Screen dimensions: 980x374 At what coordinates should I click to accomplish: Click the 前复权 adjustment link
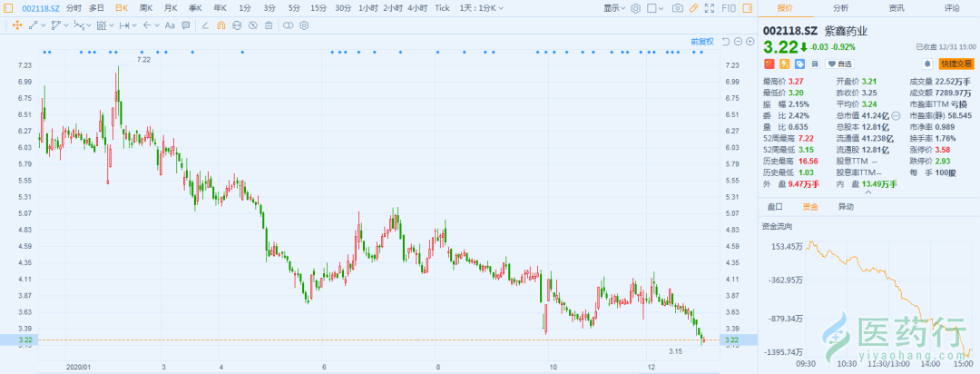pyautogui.click(x=702, y=42)
